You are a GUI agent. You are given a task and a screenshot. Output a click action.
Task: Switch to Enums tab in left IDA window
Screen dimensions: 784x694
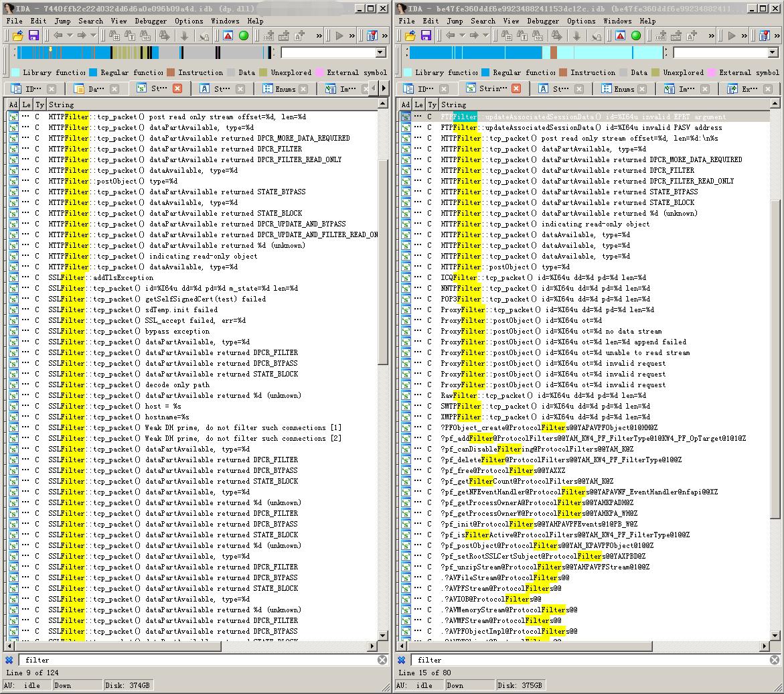[x=285, y=89]
